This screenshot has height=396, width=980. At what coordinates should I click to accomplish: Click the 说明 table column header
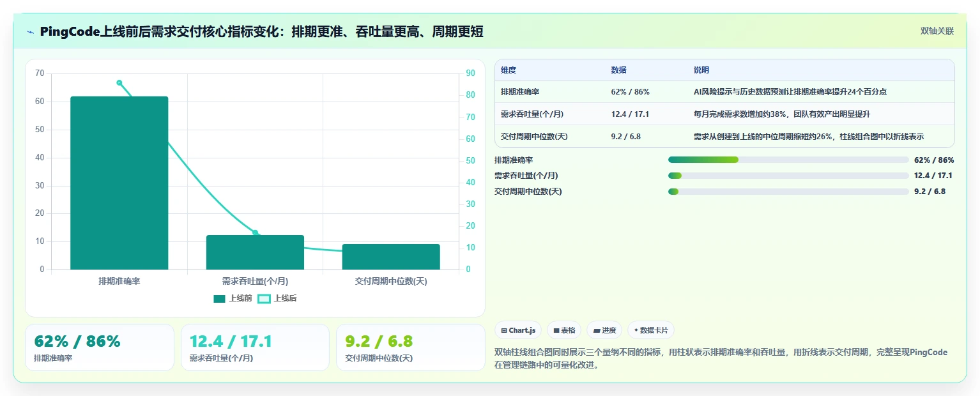(701, 70)
